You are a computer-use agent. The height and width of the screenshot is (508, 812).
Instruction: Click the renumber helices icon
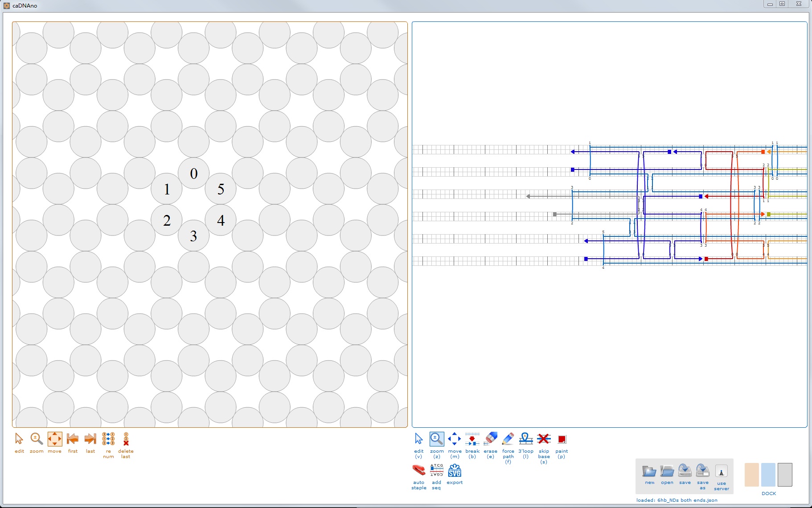pyautogui.click(x=108, y=439)
